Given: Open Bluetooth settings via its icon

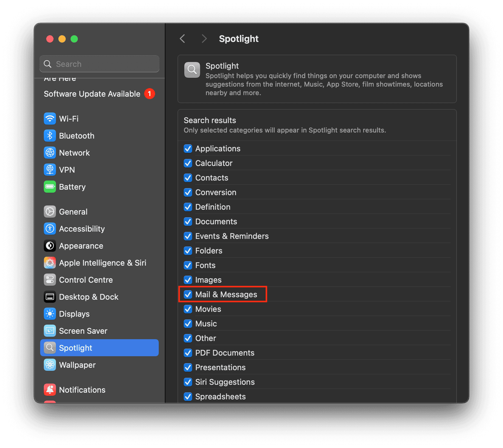Looking at the screenshot, I should click(50, 136).
